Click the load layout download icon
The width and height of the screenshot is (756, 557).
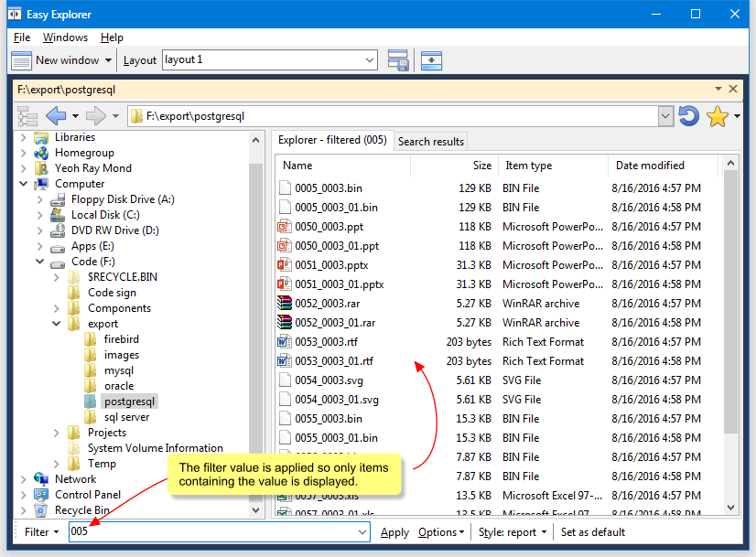pos(431,60)
